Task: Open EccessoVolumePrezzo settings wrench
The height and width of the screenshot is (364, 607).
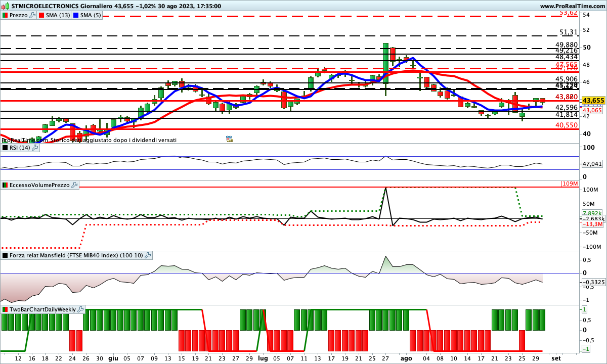Action: (x=74, y=186)
